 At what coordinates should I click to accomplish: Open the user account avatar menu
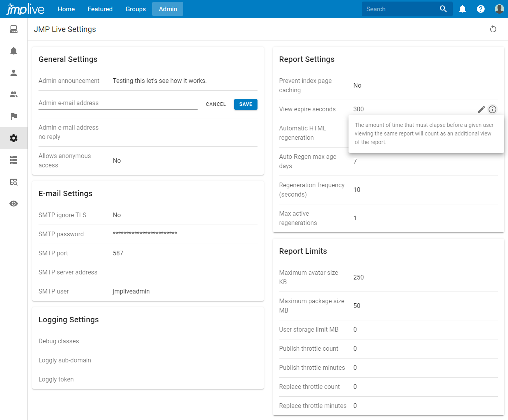point(499,9)
